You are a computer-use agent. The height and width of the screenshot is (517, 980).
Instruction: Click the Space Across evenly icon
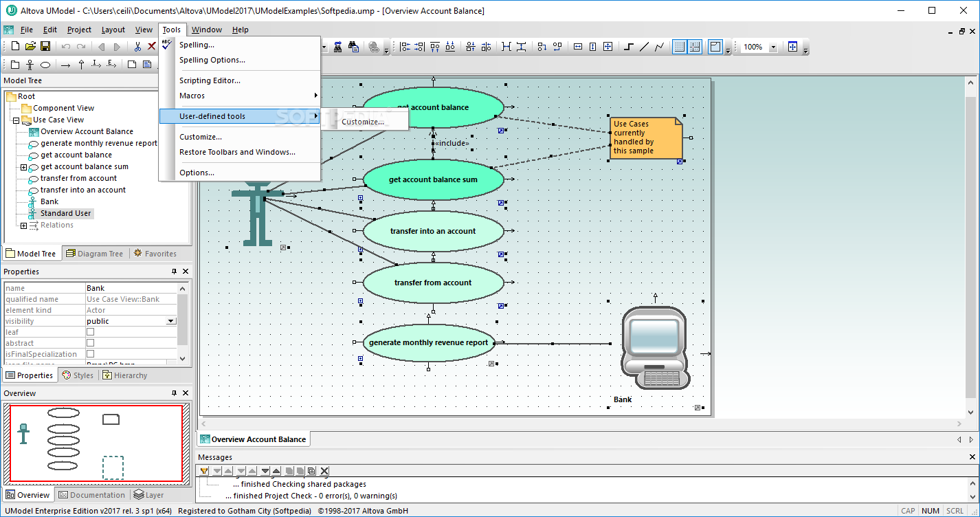point(506,47)
